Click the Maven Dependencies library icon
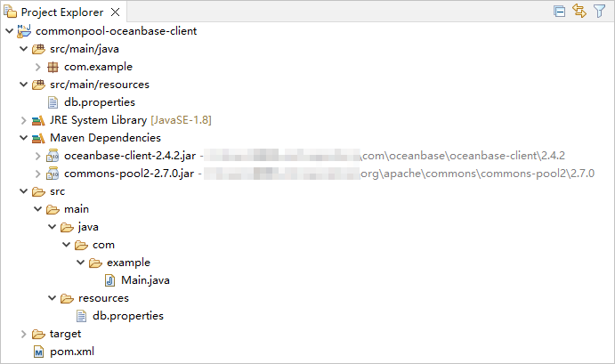The height and width of the screenshot is (364, 615). [37, 138]
